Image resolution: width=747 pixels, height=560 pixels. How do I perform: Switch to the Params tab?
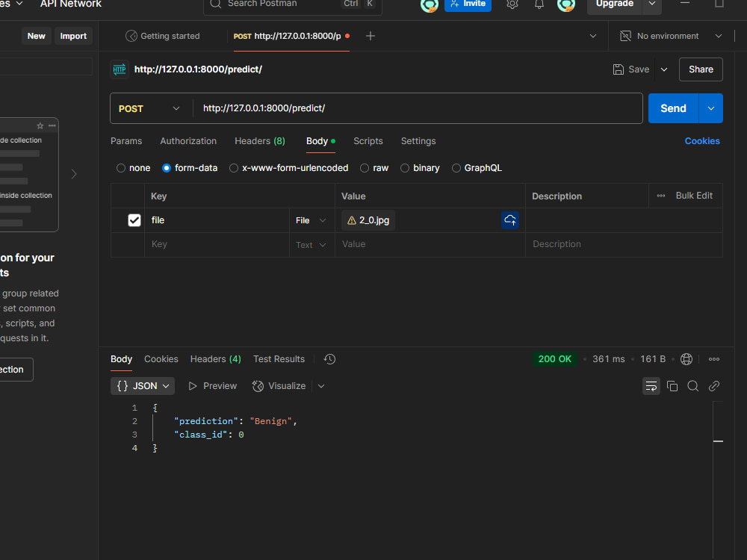pos(126,141)
